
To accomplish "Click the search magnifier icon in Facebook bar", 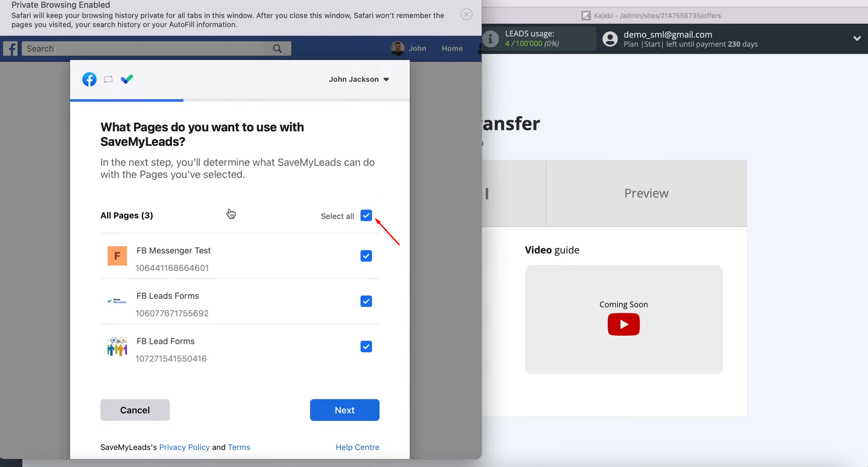I will tap(277, 49).
